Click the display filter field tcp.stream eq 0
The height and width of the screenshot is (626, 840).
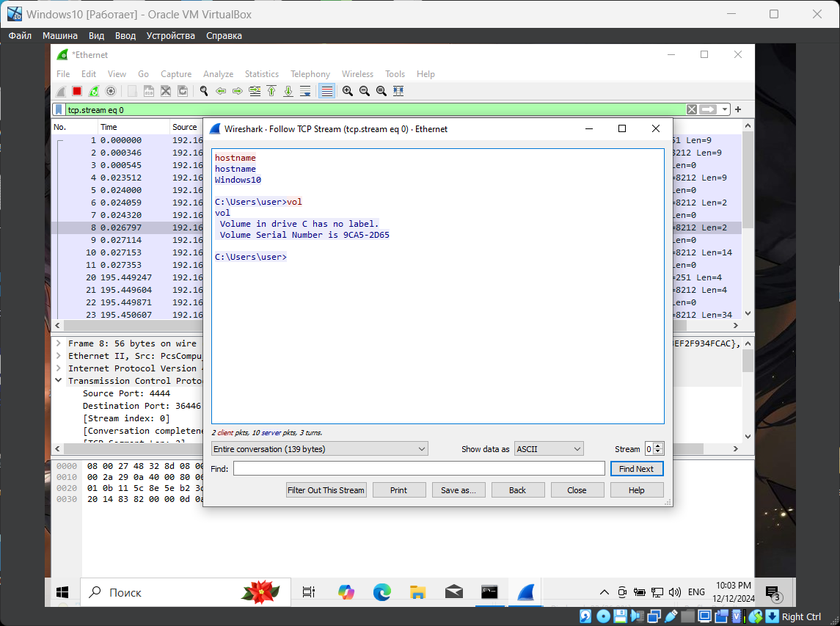coord(375,110)
